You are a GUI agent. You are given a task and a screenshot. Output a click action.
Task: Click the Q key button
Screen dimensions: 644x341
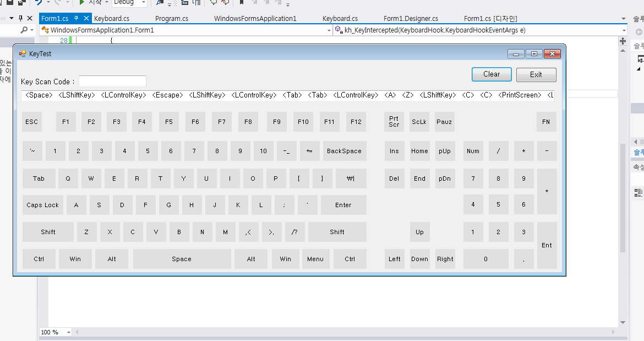pos(68,178)
